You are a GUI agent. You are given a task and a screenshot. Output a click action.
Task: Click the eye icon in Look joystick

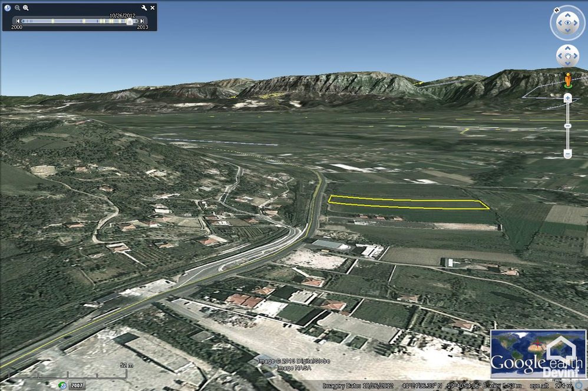pos(567,23)
